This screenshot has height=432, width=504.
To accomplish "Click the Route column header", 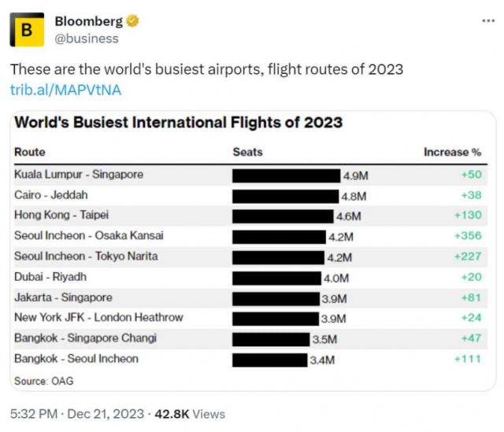I will click(30, 152).
